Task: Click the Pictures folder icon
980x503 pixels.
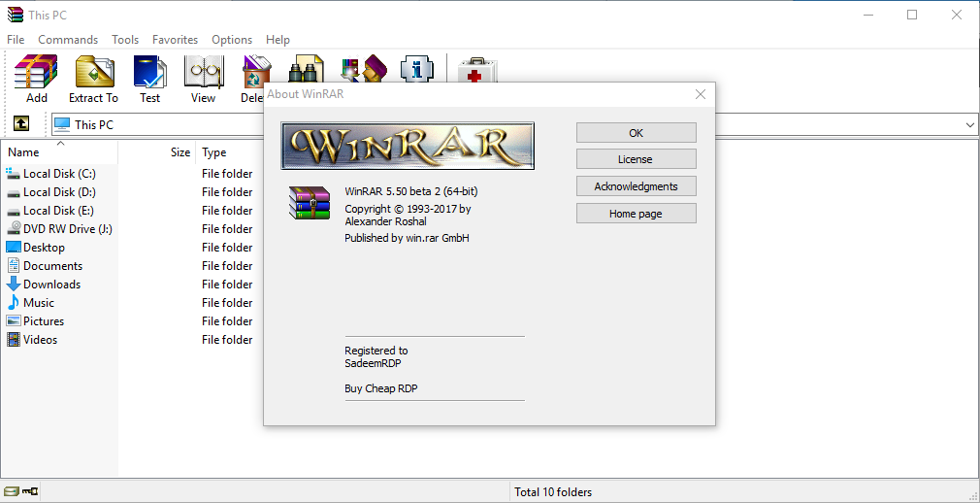Action: (x=14, y=321)
